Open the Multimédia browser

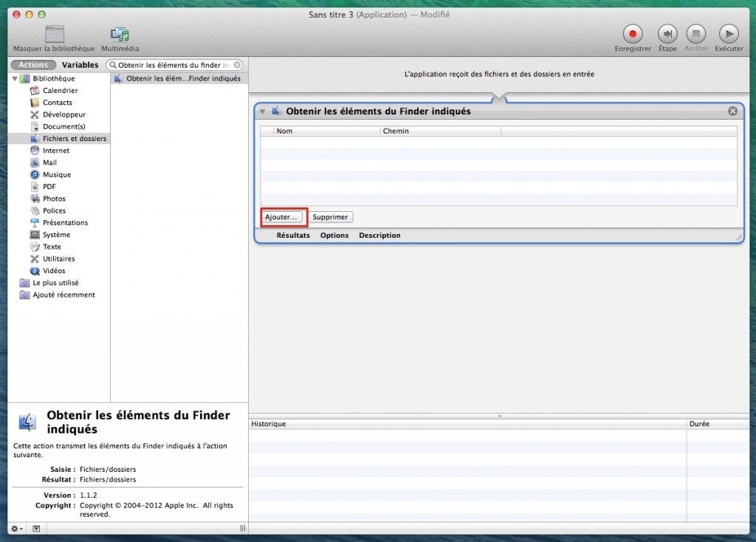coord(120,34)
